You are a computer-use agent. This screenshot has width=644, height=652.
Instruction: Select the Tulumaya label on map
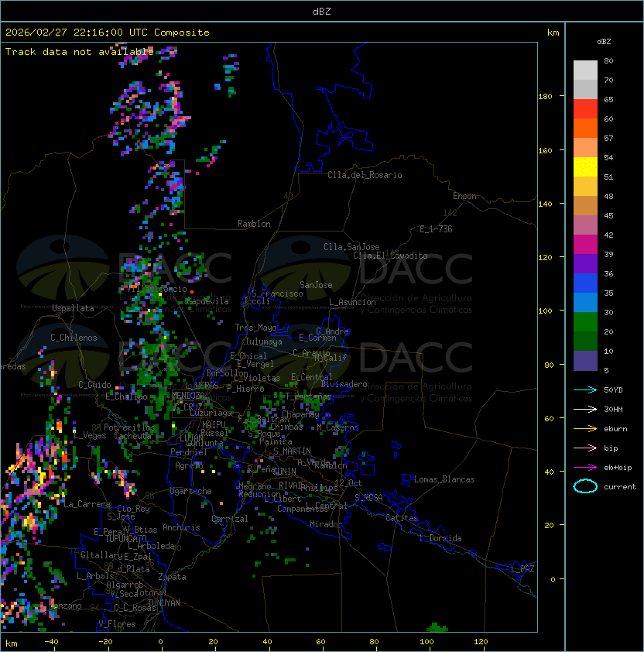pyautogui.click(x=264, y=341)
